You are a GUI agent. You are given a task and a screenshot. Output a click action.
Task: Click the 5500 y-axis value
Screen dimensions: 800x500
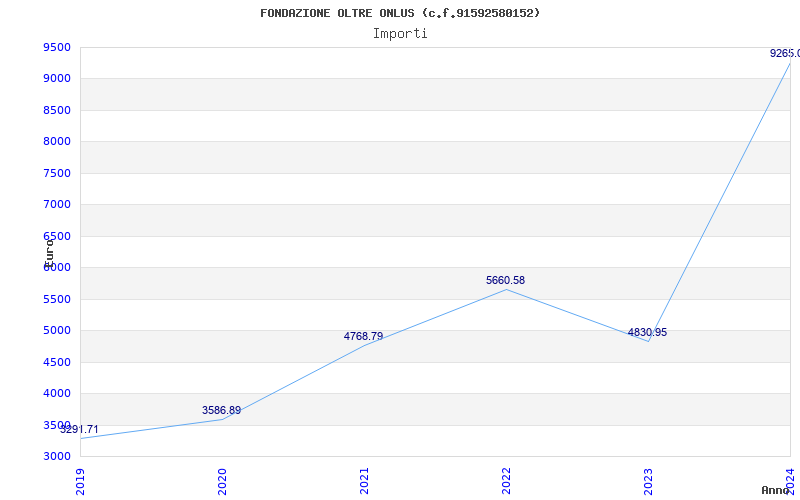pos(57,299)
